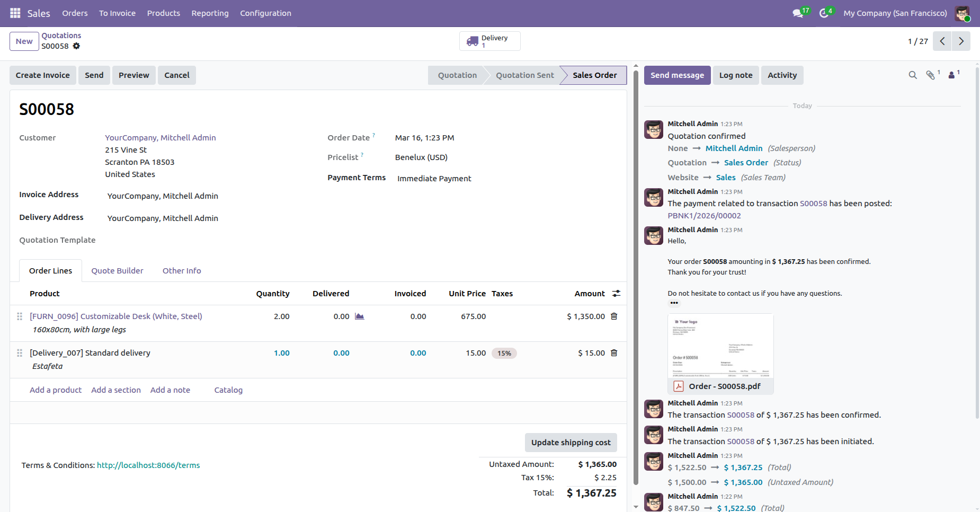Open the terms and conditions link
Viewport: 980px width, 512px height.
tap(148, 465)
